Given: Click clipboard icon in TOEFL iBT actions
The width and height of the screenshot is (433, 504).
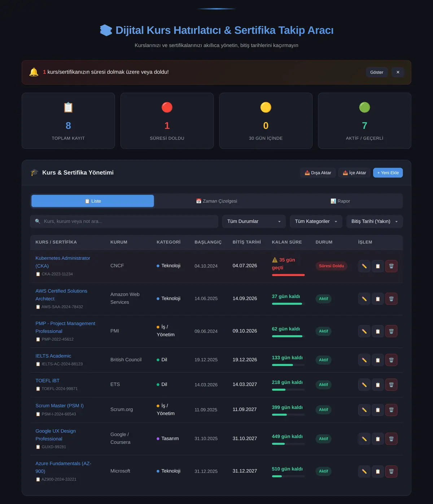Looking at the screenshot, I should tap(378, 385).
